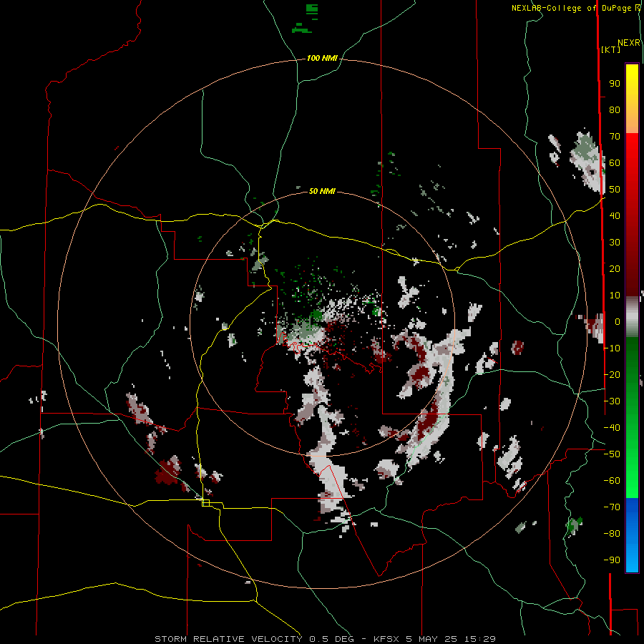Click the positive 90 knot scale label

click(x=615, y=84)
